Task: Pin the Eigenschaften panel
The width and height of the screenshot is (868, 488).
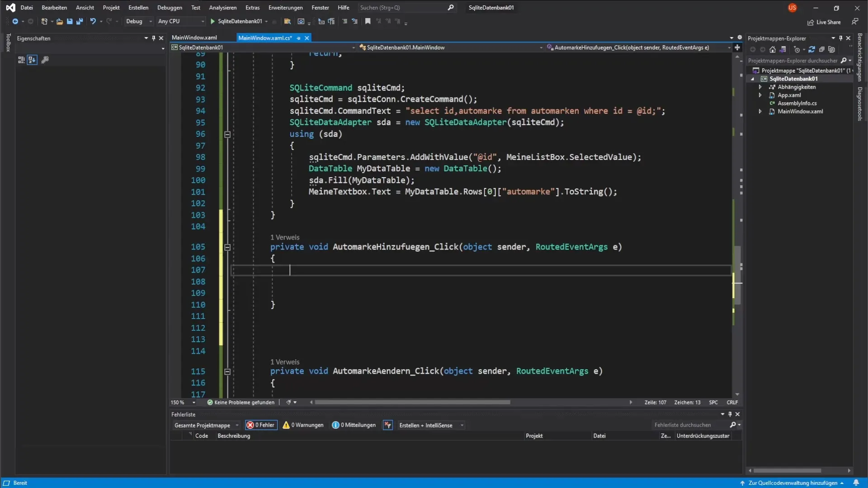Action: click(x=153, y=38)
